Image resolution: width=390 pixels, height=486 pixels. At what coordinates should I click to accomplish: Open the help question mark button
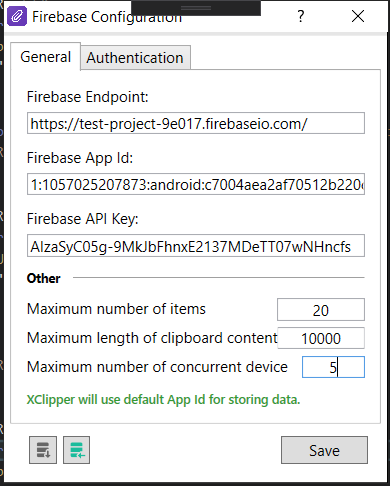click(301, 16)
